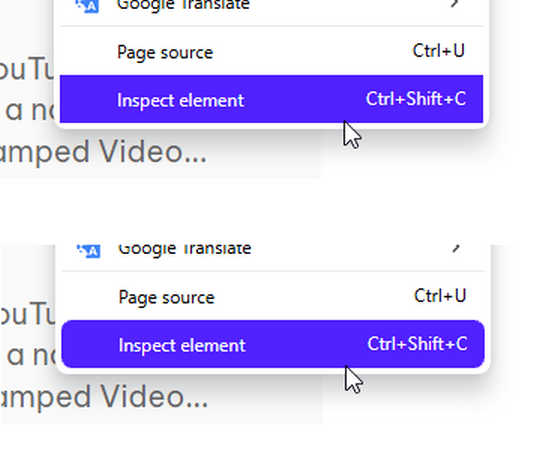Select square-cornered highlighted Inspect element item
This screenshot has height=458, width=549.
271,99
